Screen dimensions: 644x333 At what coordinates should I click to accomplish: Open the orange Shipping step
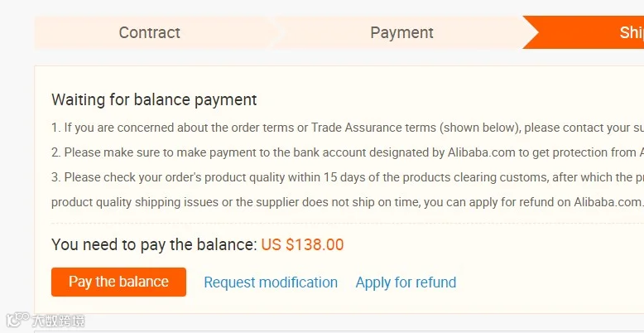(588, 32)
